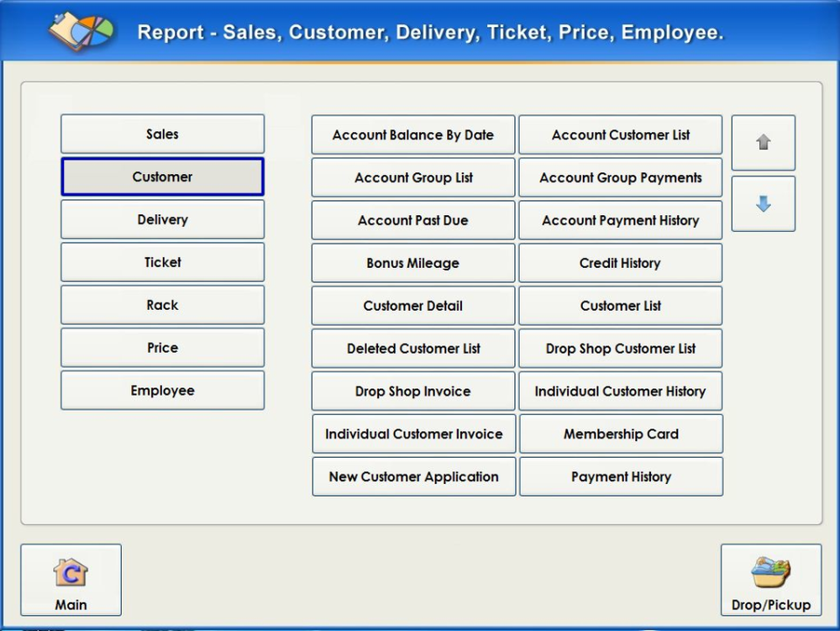Select the Sales report category
This screenshot has height=631, width=840.
162,134
